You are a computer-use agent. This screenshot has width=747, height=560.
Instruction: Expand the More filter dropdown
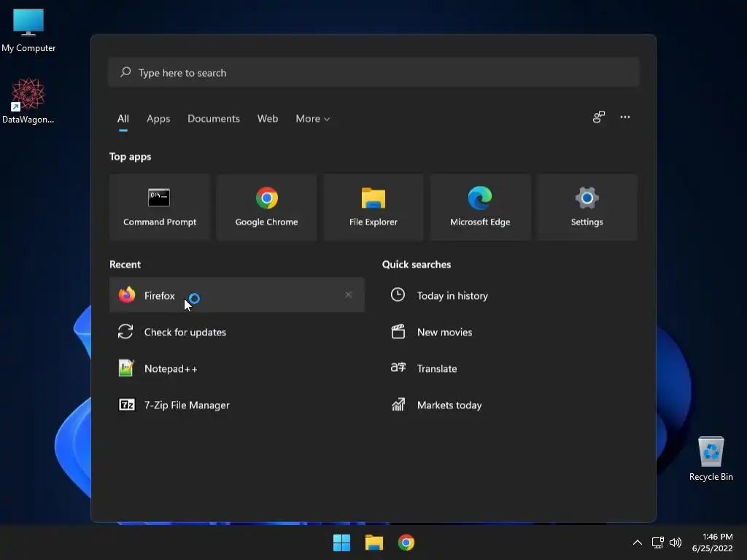tap(312, 119)
